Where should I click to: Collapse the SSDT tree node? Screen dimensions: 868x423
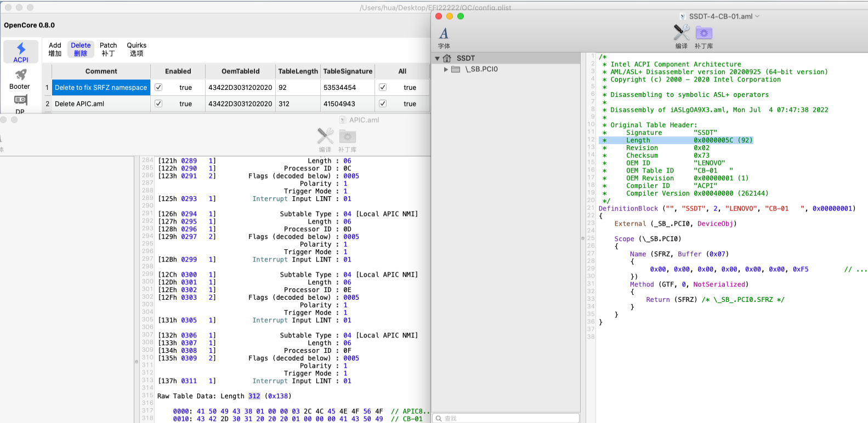[438, 59]
